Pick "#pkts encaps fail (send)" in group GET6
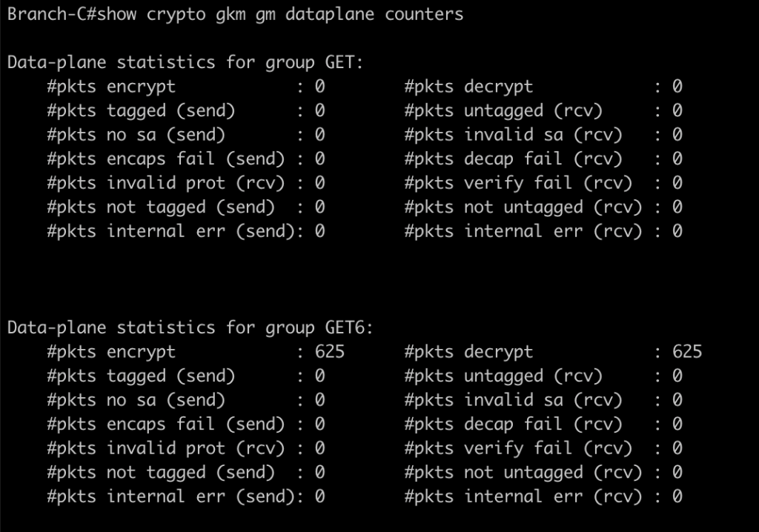Image resolution: width=759 pixels, height=532 pixels. click(165, 424)
